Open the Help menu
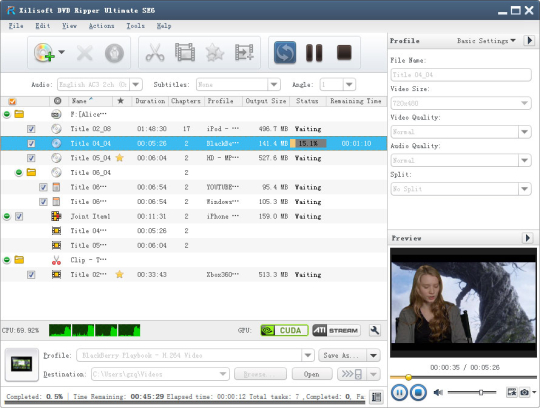This screenshot has width=540, height=408. pyautogui.click(x=164, y=26)
